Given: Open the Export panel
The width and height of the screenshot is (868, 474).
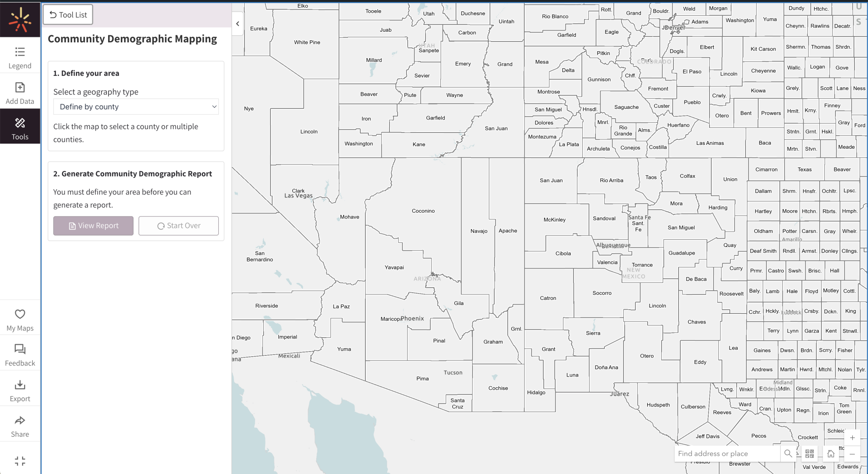Looking at the screenshot, I should [x=20, y=390].
